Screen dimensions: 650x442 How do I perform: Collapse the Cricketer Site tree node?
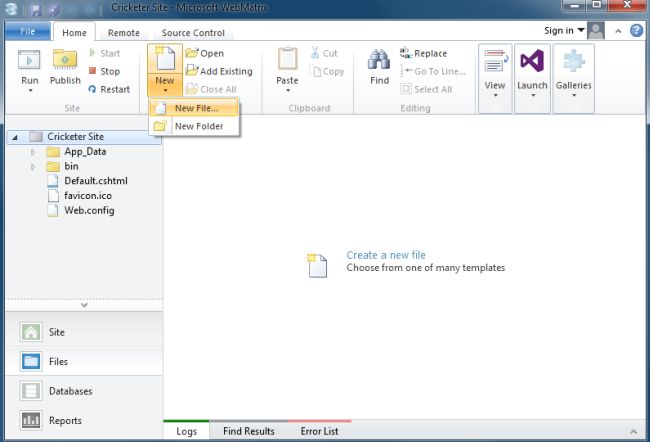click(x=15, y=137)
